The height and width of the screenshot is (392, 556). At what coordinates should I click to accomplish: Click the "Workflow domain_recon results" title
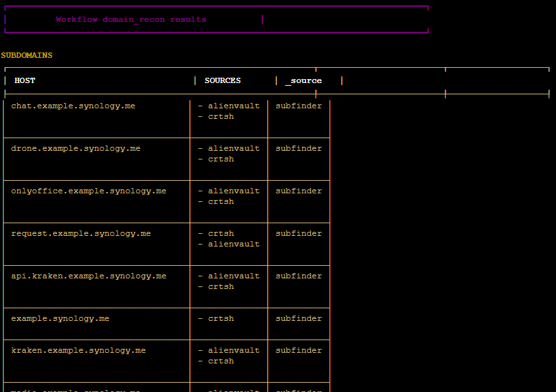[131, 19]
